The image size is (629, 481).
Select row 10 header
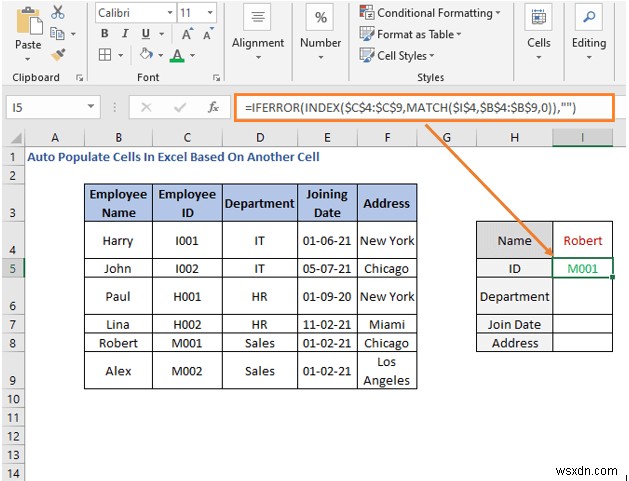pos(12,399)
